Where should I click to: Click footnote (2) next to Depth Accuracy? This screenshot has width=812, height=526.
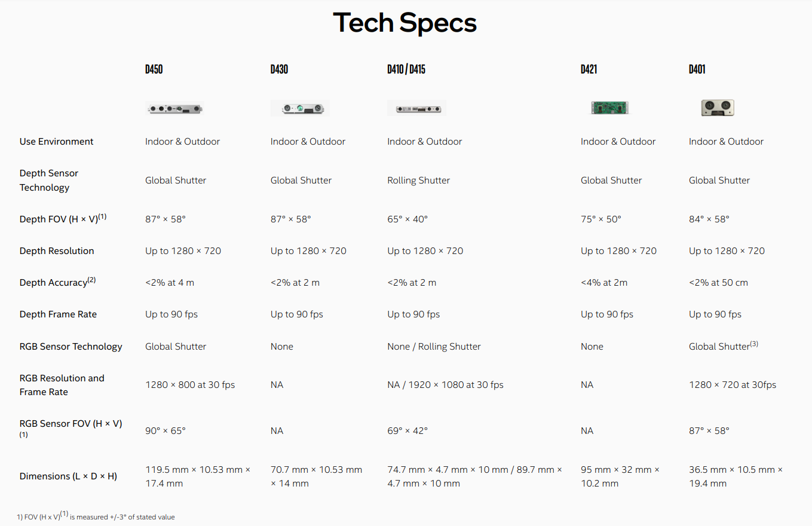(92, 280)
